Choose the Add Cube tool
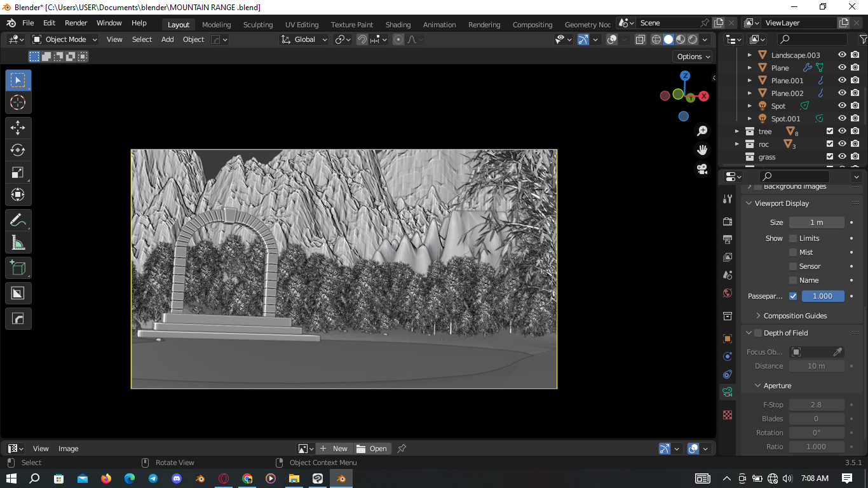 [18, 268]
